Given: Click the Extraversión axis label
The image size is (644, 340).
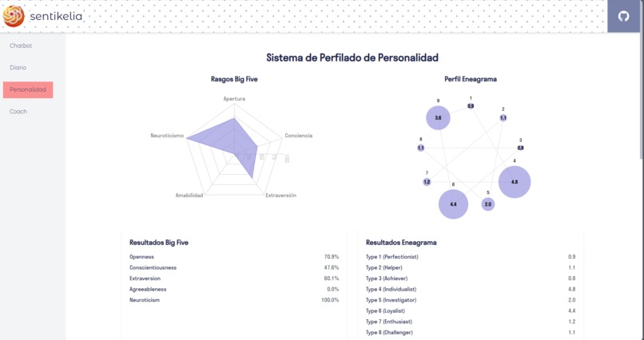Looking at the screenshot, I should (281, 196).
